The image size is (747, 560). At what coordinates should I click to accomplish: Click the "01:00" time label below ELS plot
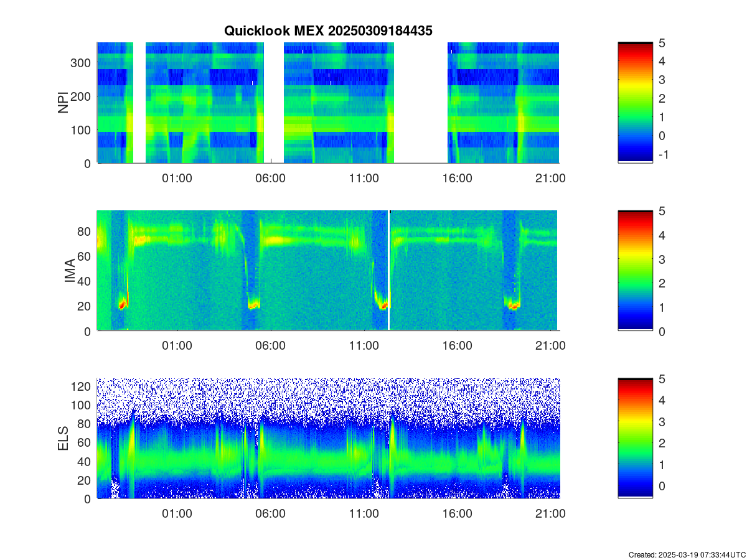point(177,513)
